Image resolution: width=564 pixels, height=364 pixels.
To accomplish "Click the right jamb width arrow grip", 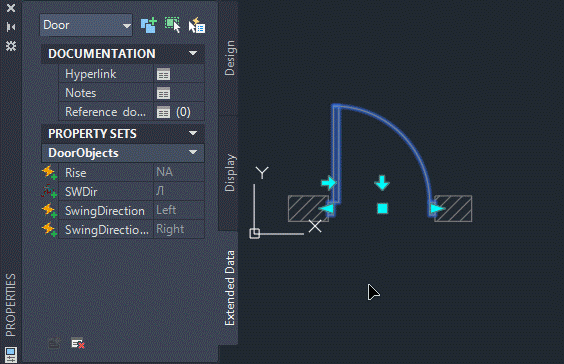I will 437,209.
